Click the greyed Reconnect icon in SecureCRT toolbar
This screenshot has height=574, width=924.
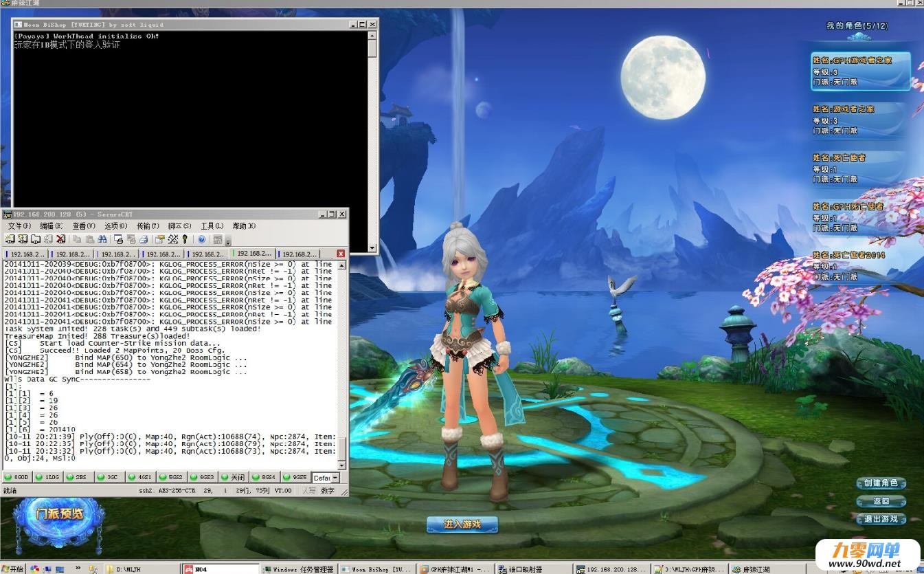[48, 239]
